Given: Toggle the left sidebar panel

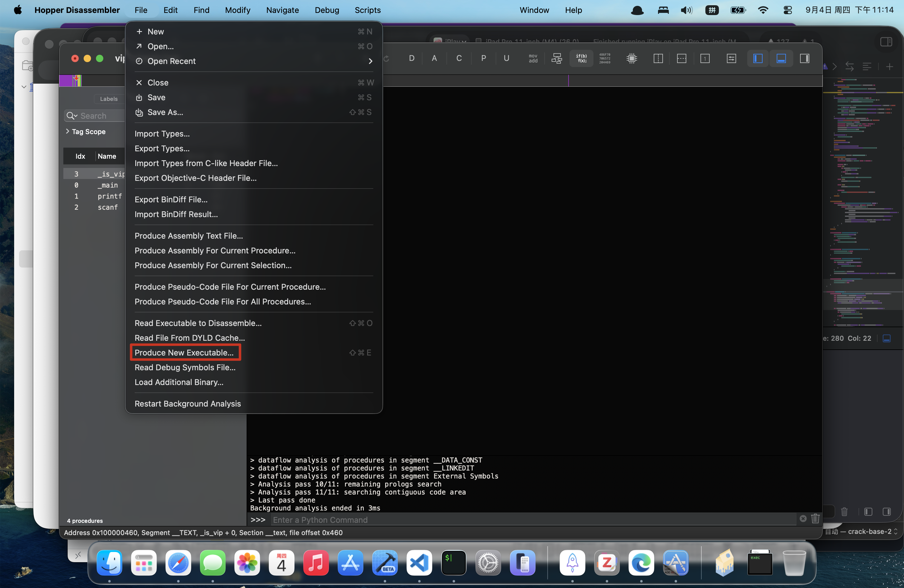Looking at the screenshot, I should 758,58.
